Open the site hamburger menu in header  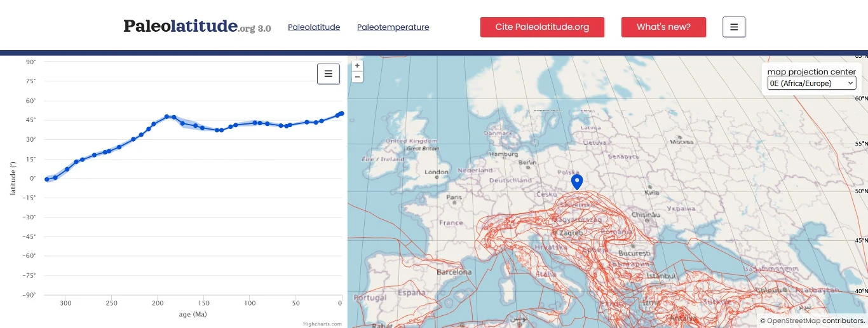point(734,27)
